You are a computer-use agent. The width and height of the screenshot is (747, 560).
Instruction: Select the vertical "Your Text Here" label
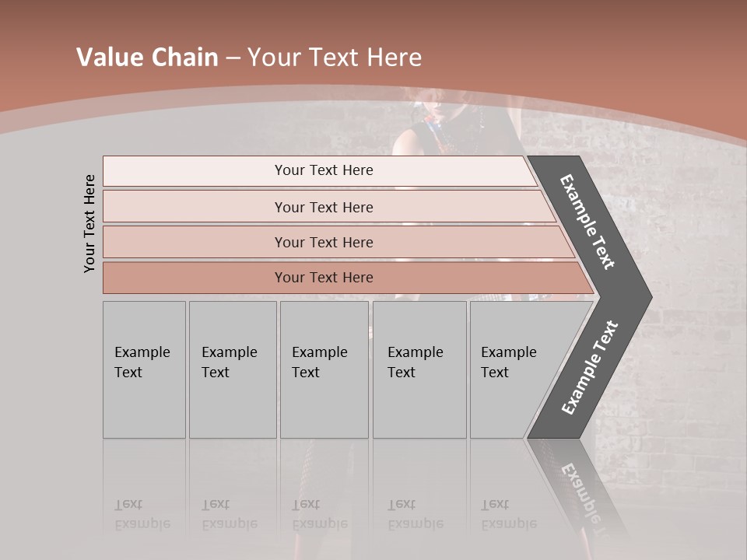point(89,223)
